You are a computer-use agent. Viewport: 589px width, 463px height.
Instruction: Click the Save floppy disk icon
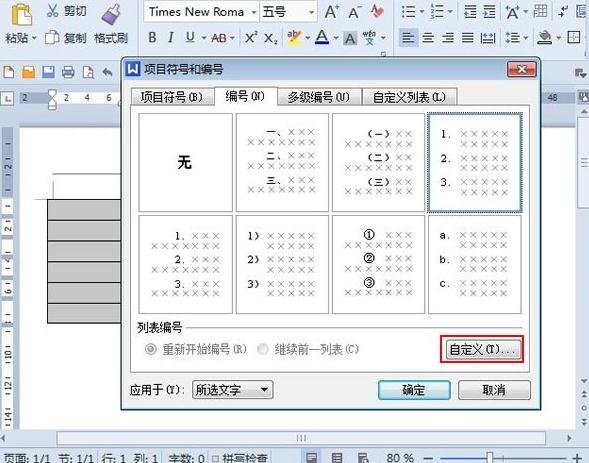[x=48, y=71]
